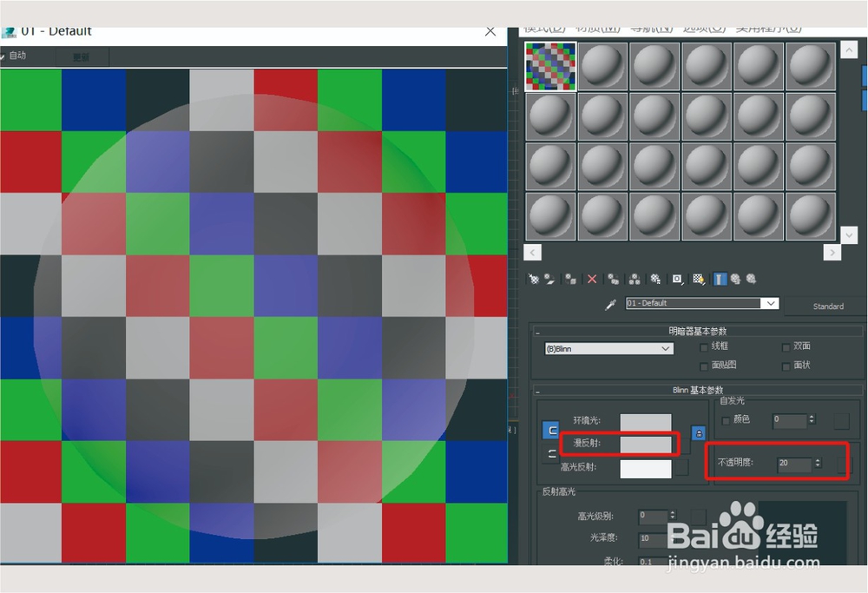868x593 pixels.
Task: Enable the 颜色 self-illumination checkbox
Action: [726, 421]
